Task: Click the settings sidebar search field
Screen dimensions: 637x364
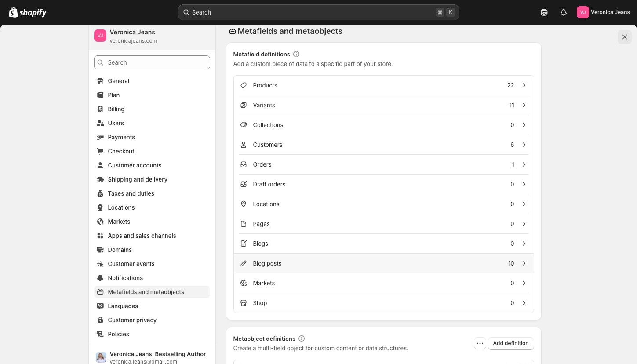Action: tap(152, 62)
